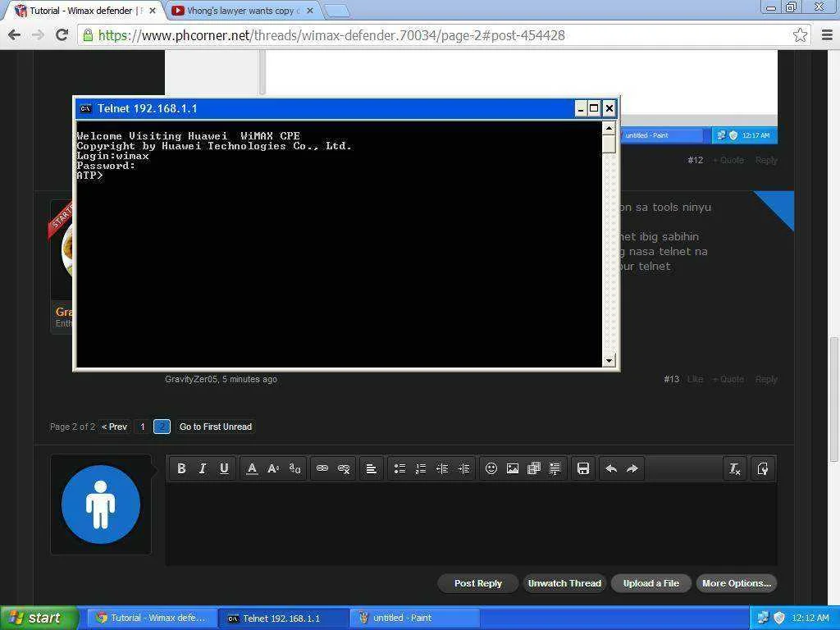Open post #12 permalink
Viewport: 840px width, 630px height.
coord(695,160)
